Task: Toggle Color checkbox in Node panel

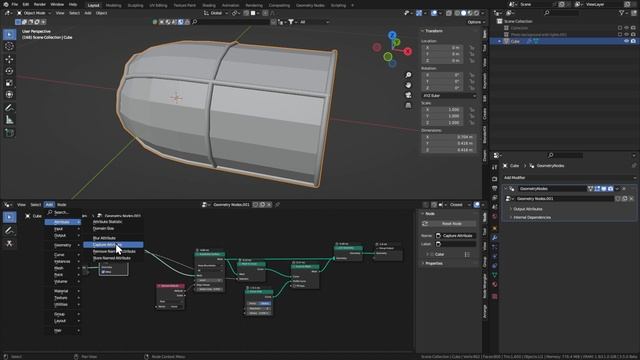Action: pos(432,254)
